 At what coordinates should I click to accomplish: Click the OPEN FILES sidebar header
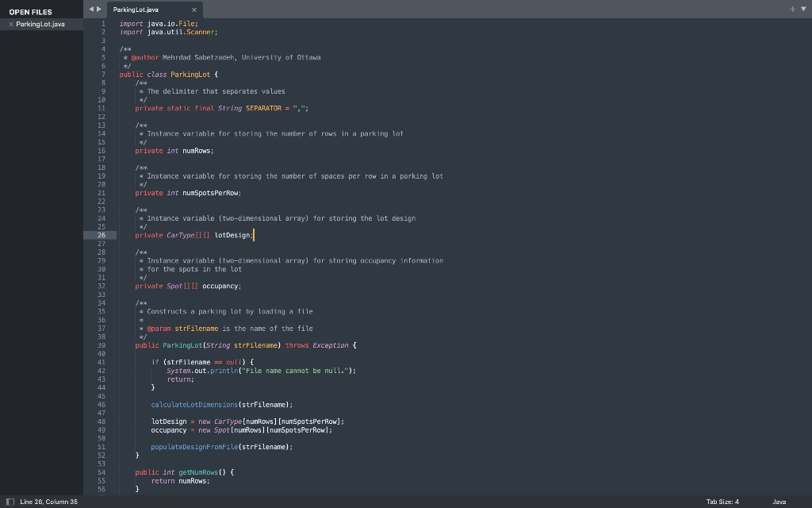click(31, 12)
